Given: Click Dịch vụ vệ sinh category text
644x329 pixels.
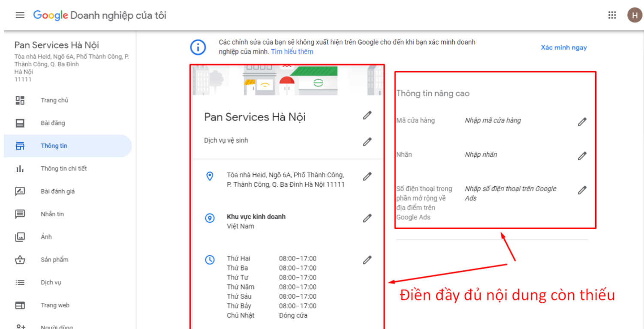Looking at the screenshot, I should [x=226, y=141].
